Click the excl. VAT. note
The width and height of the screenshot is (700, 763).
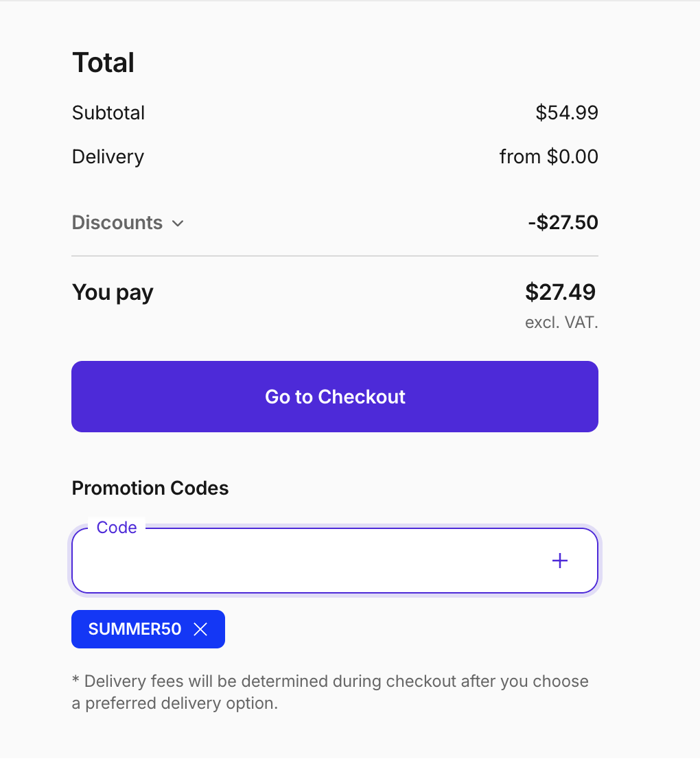561,322
